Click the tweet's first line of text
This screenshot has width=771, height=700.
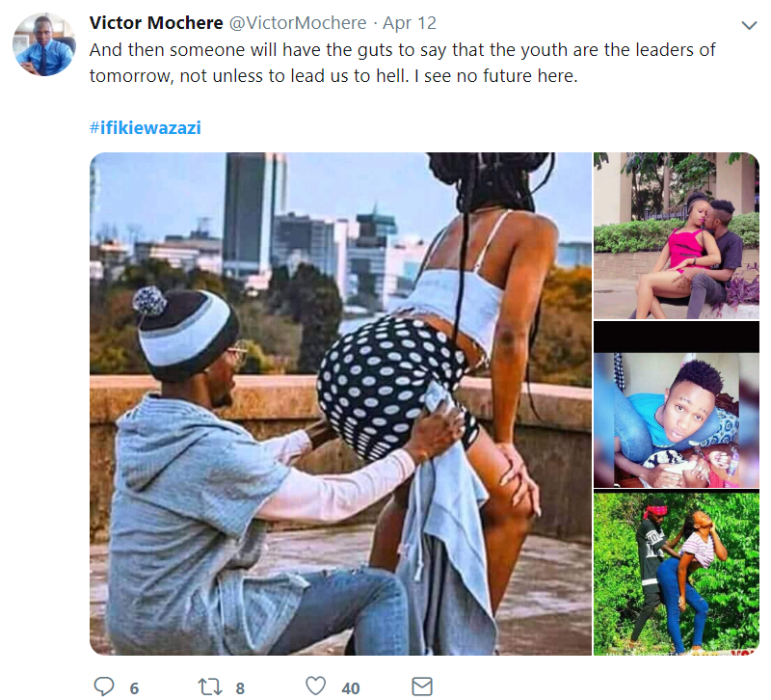coord(402,50)
